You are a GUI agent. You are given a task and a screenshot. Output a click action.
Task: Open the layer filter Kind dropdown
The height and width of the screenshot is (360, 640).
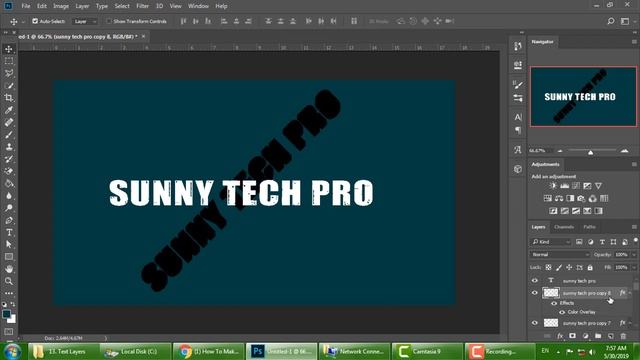(x=551, y=242)
